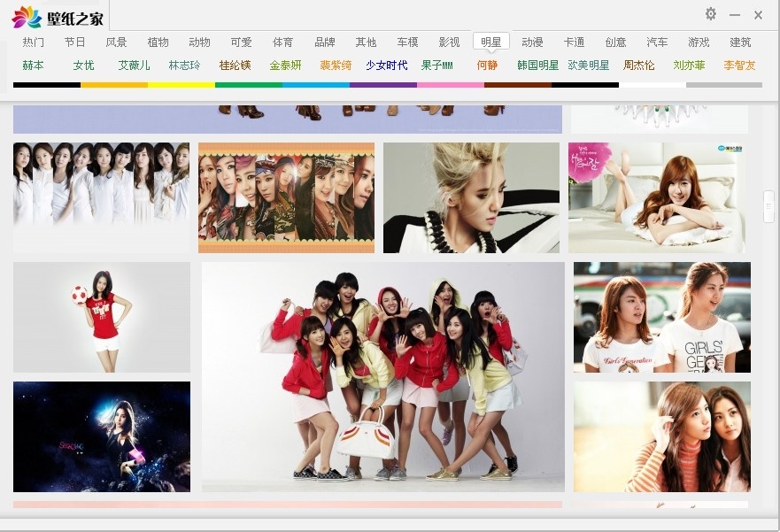Open the 艾薇儿 tag
780x532 pixels.
(134, 66)
